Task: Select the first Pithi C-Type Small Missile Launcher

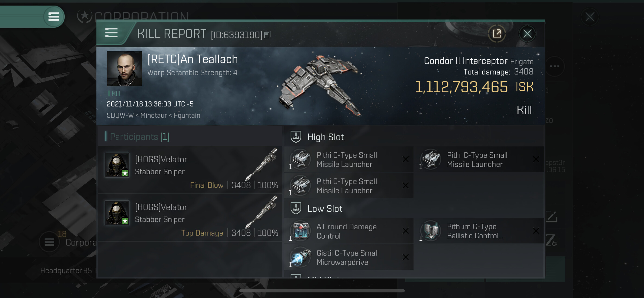Action: click(348, 160)
